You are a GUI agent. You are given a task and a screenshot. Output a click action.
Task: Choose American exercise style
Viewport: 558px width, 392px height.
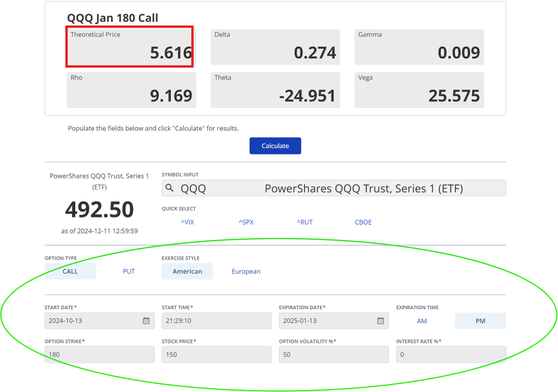pyautogui.click(x=187, y=271)
